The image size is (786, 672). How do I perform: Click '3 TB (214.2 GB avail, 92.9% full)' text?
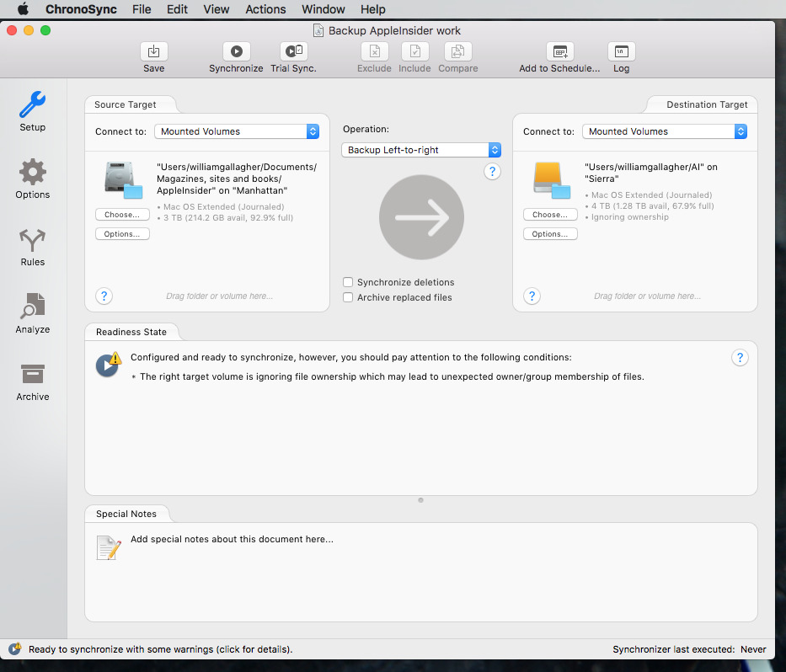tap(228, 217)
